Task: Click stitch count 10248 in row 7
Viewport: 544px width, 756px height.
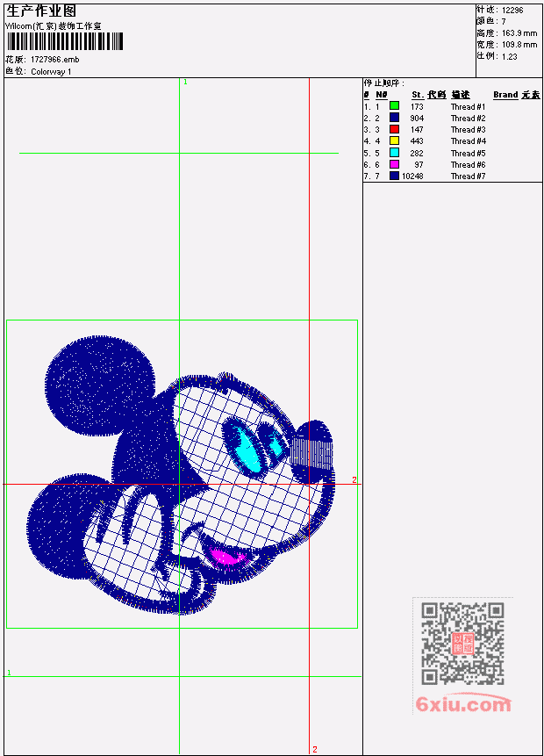Action: click(x=412, y=176)
